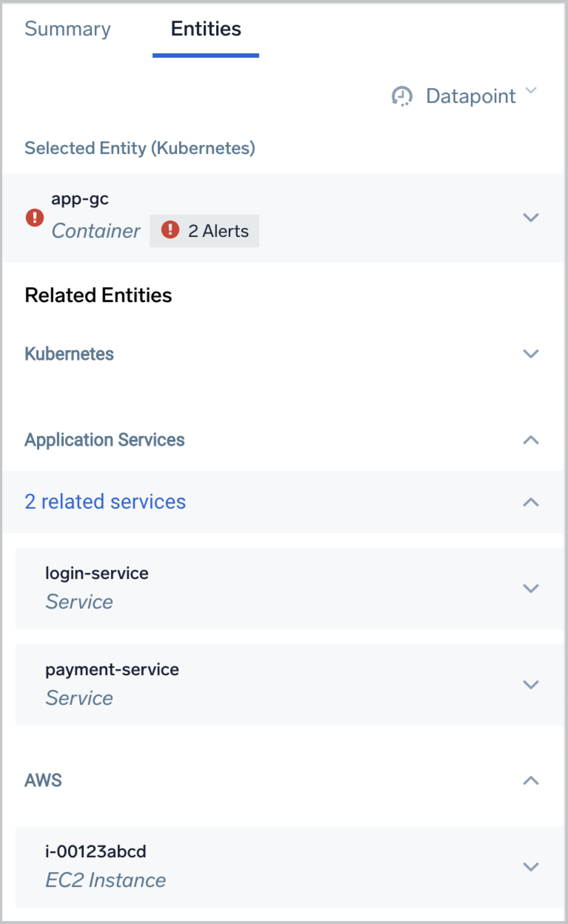Click the app-gc container name
Image resolution: width=568 pixels, height=924 pixels.
[x=80, y=199]
